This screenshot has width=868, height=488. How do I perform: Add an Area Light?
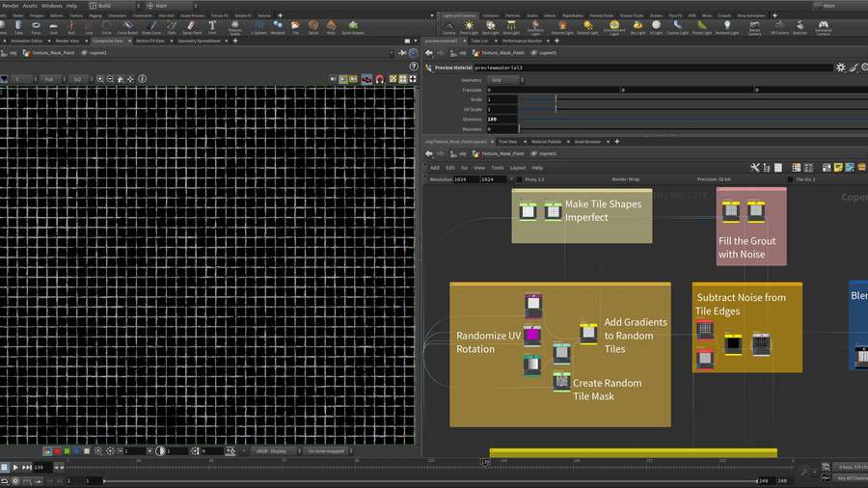pos(511,27)
